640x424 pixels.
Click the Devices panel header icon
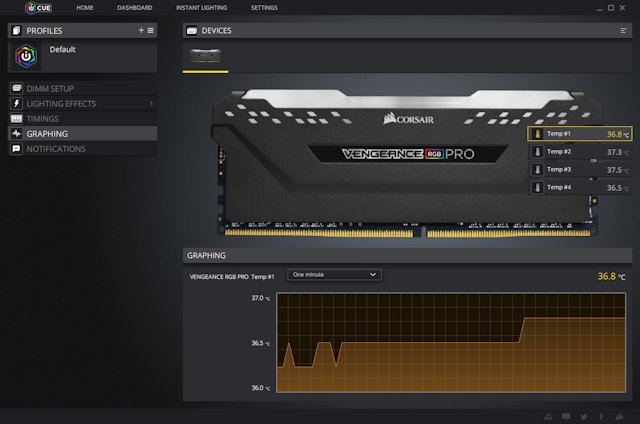[192, 31]
